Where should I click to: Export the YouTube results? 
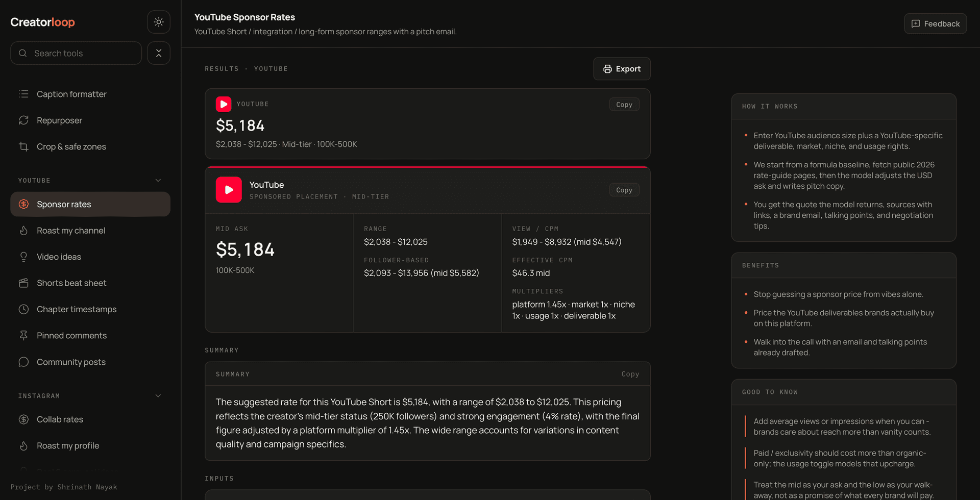pyautogui.click(x=622, y=69)
